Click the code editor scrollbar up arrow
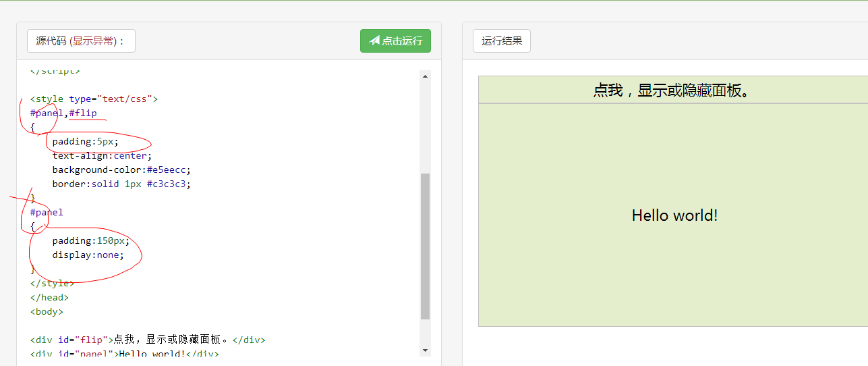Image resolution: width=868 pixels, height=366 pixels. coord(425,76)
